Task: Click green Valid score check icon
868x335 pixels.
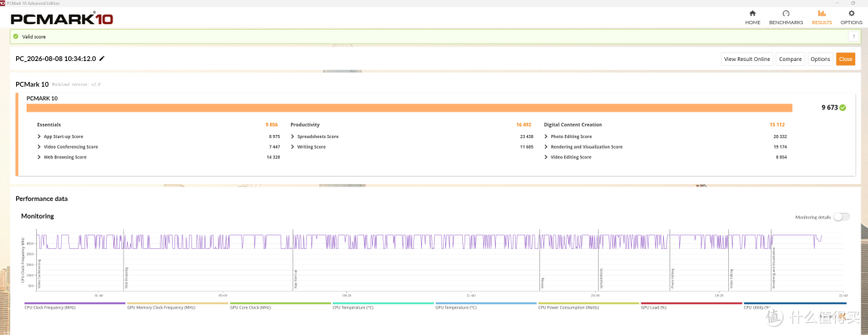Action: 15,36
